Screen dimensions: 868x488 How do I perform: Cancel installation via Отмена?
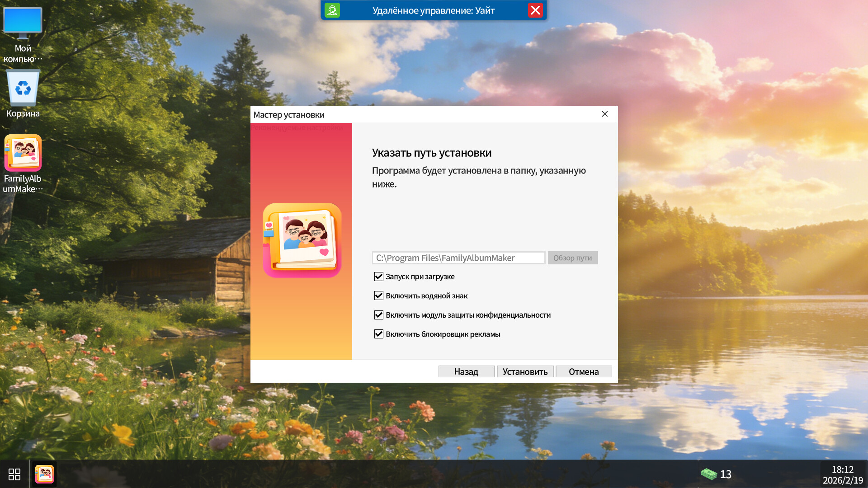[583, 371]
